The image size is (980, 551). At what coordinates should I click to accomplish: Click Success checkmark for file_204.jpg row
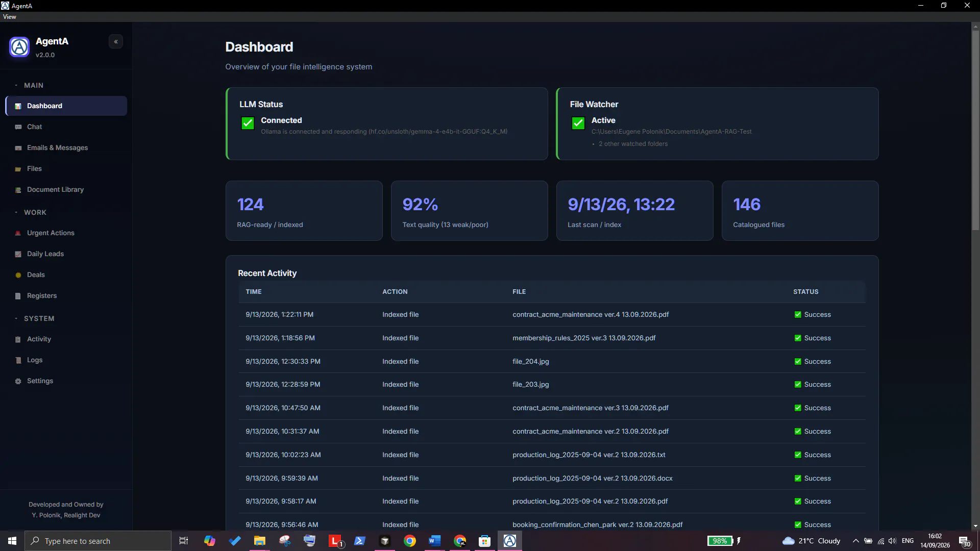pyautogui.click(x=798, y=362)
